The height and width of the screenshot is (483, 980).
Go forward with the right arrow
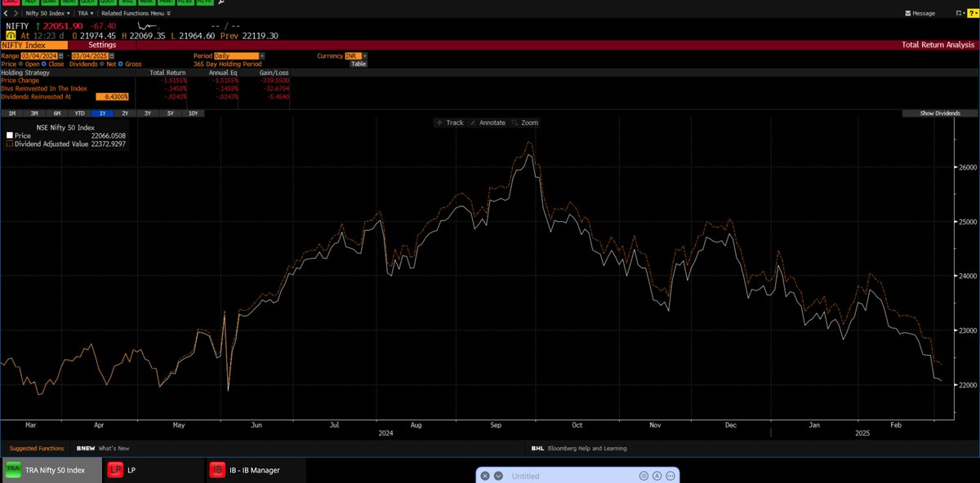(15, 14)
